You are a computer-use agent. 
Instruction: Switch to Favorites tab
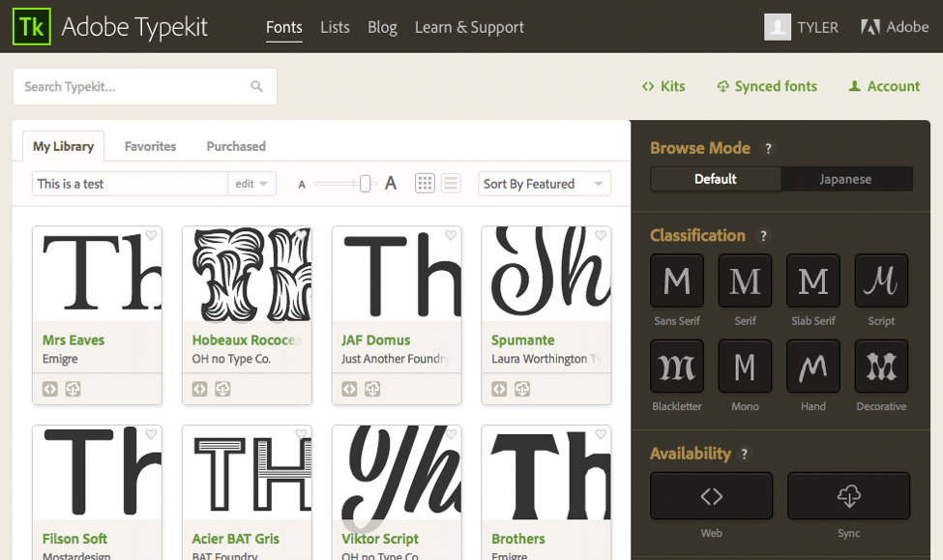150,146
